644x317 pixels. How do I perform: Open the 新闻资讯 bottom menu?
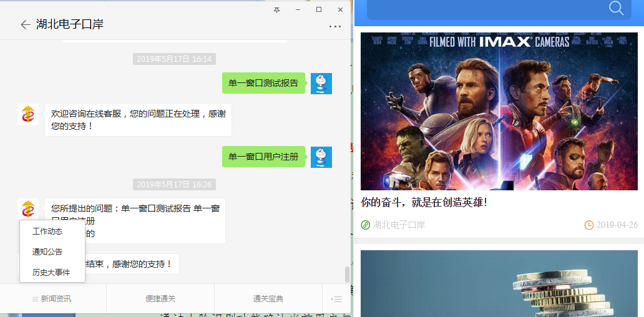53,299
